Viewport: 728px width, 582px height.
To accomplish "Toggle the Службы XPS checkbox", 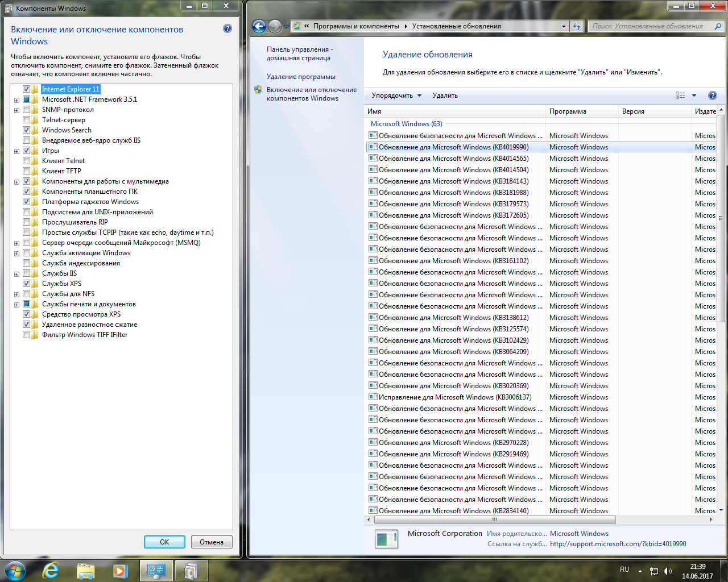I will [26, 284].
